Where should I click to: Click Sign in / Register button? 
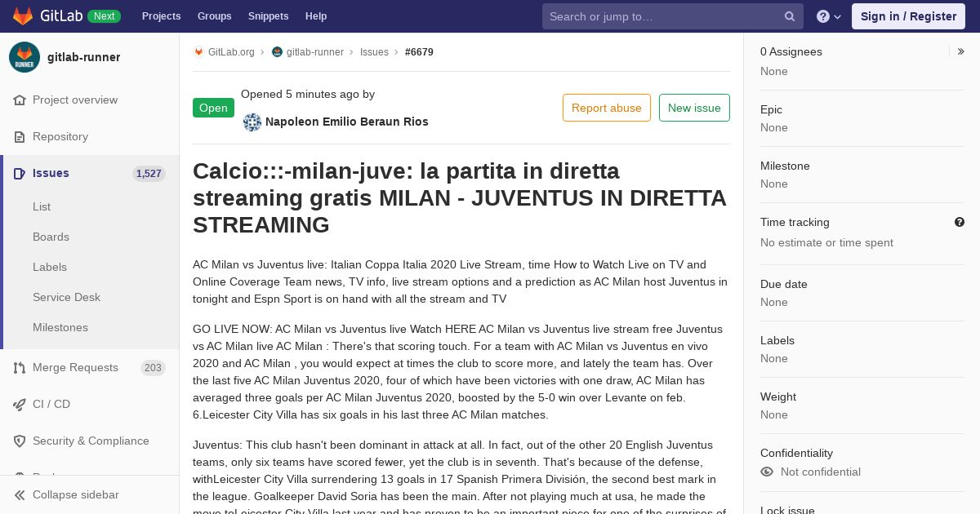(908, 16)
